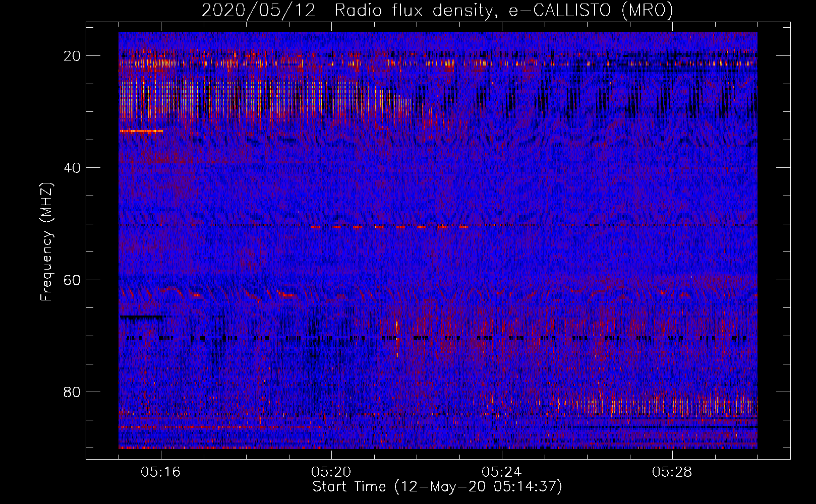Viewport: 816px width, 504px height.
Task: Click the '60' frequency tick label
Action: 72,280
